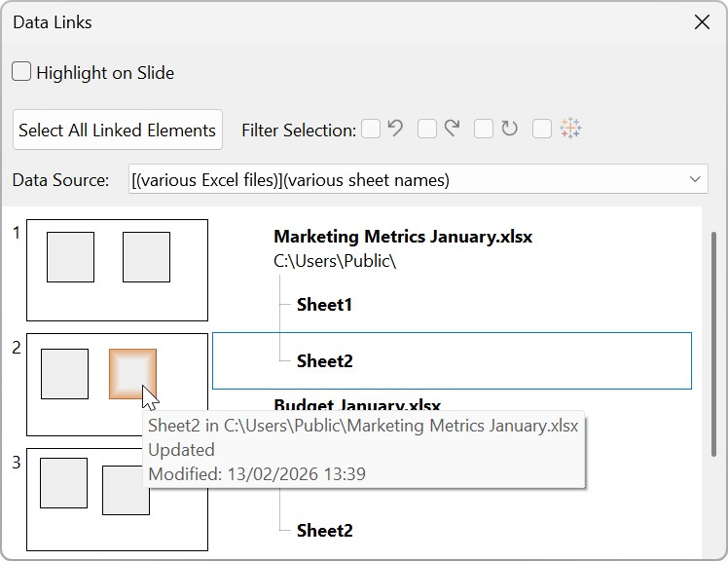Check the box beside the redo arrow

pos(427,129)
